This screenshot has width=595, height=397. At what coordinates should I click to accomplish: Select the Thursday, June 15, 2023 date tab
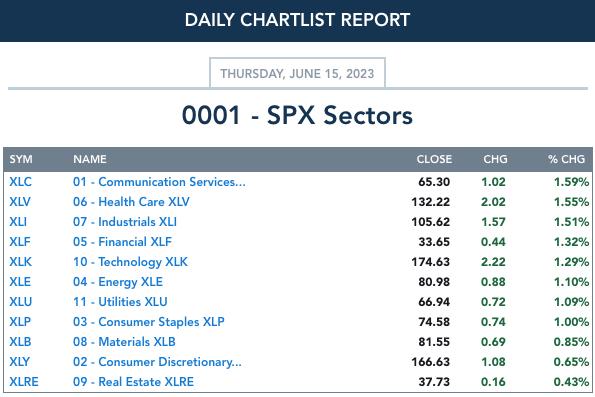[x=298, y=73]
